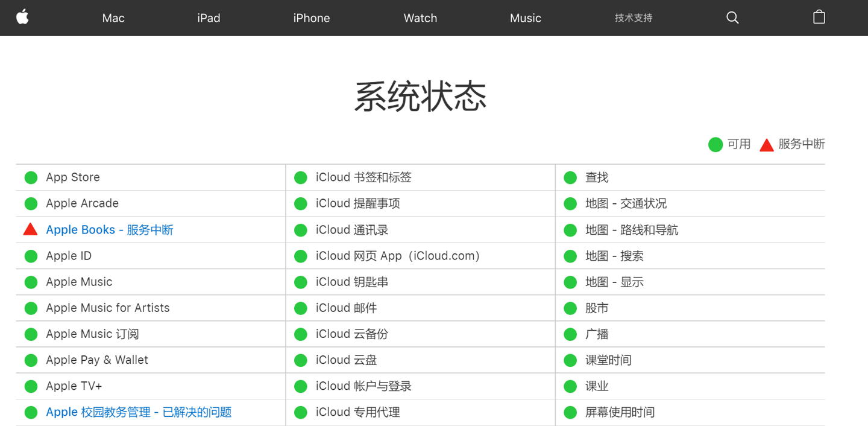
Task: Open the iPhone menu
Action: 312,18
